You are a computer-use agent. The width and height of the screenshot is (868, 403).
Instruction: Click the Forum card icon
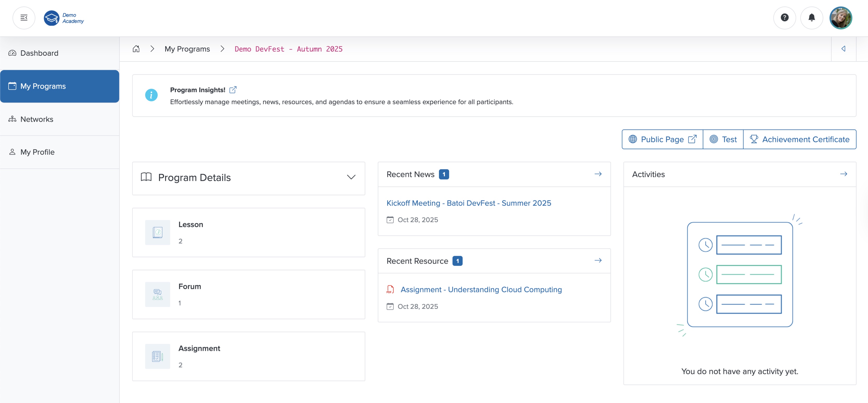coord(157,294)
